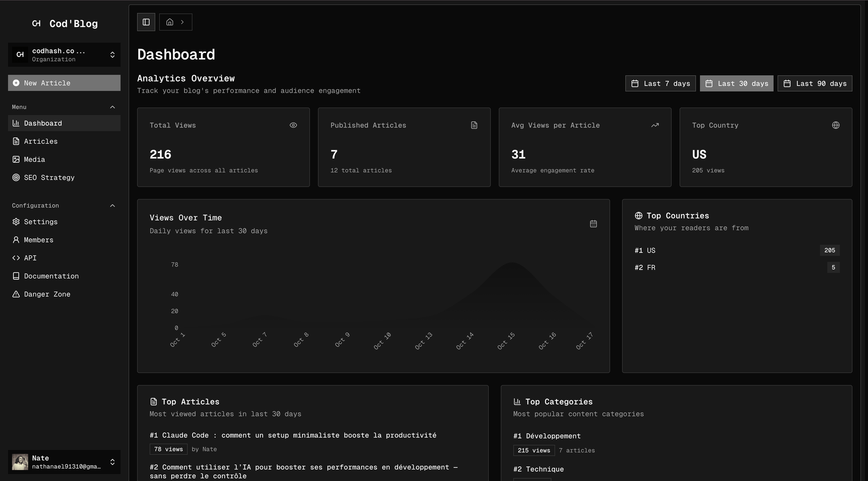
Task: Click the globe icon on Top Country card
Action: [836, 125]
